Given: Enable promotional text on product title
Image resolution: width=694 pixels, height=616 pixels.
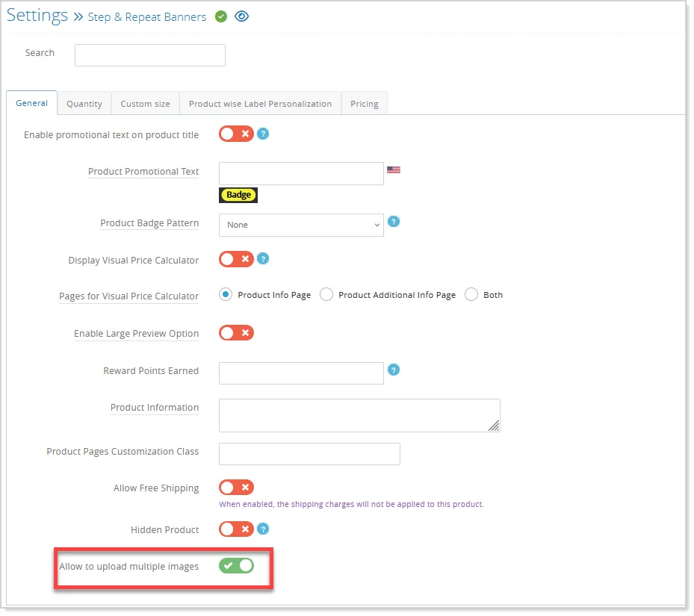Looking at the screenshot, I should [x=236, y=134].
